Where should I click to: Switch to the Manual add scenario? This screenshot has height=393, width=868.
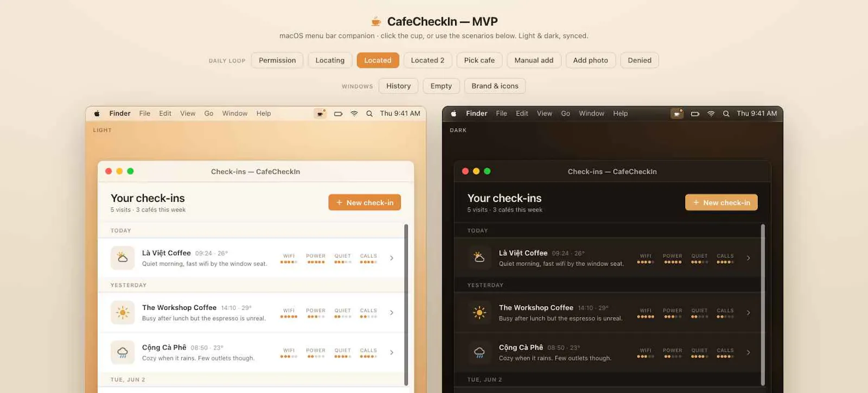534,60
